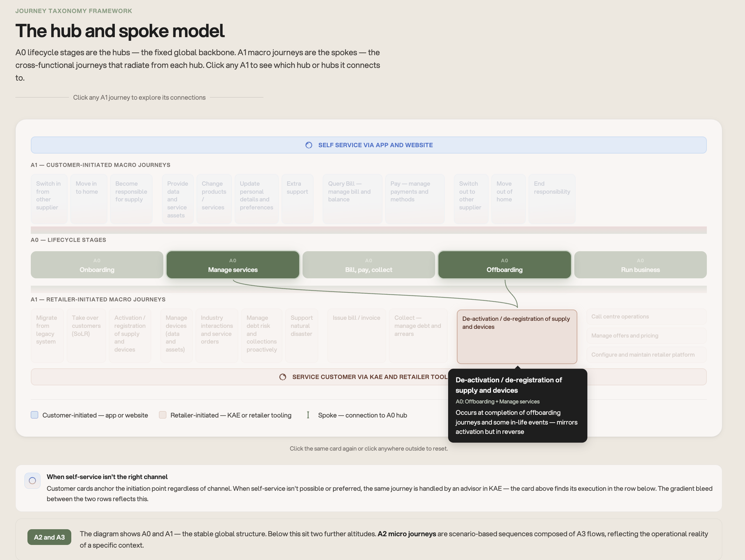Open Switch out to other supplier card

pos(471,199)
